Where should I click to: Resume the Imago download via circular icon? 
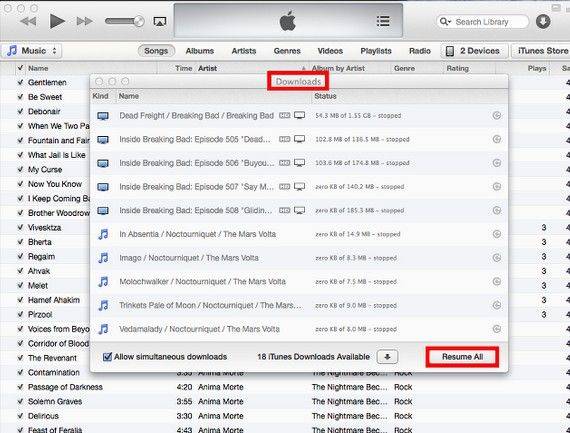click(497, 258)
